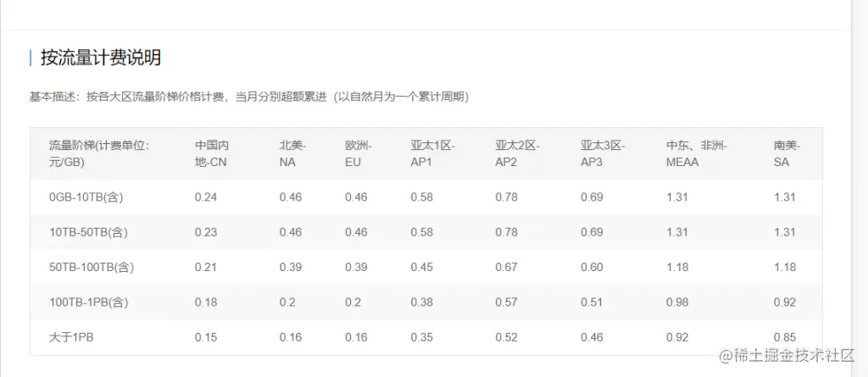Image resolution: width=868 pixels, height=377 pixels.
Task: Click the 0.92 SA price for 100TB-1PB
Action: pyautogui.click(x=785, y=302)
